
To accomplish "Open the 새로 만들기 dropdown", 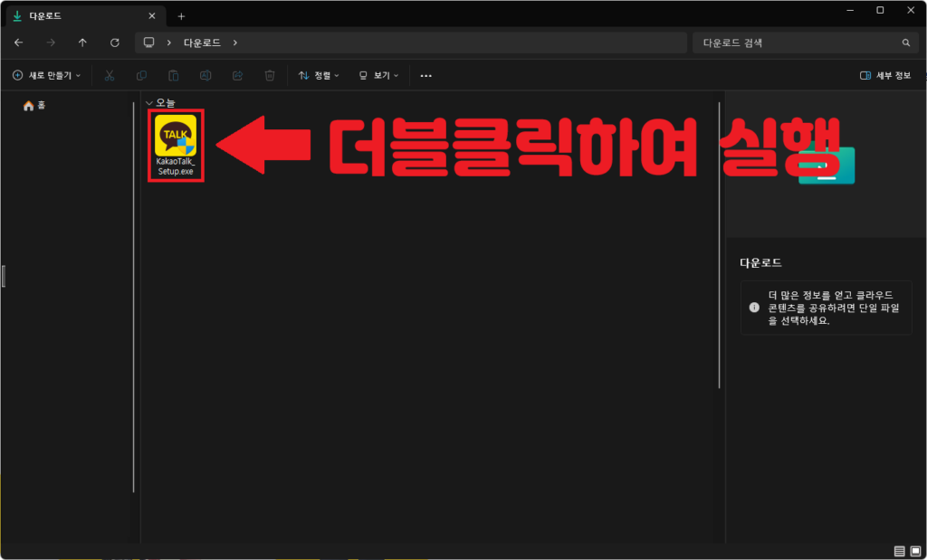I will coord(47,76).
